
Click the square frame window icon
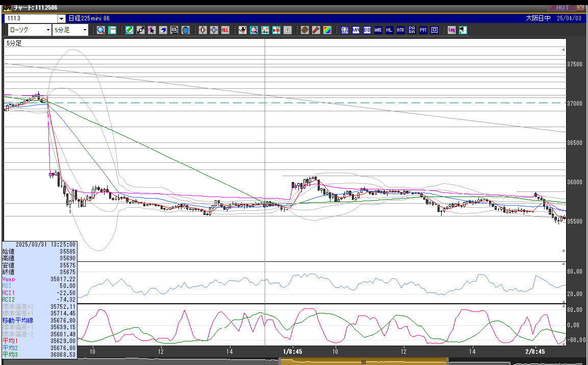click(434, 30)
